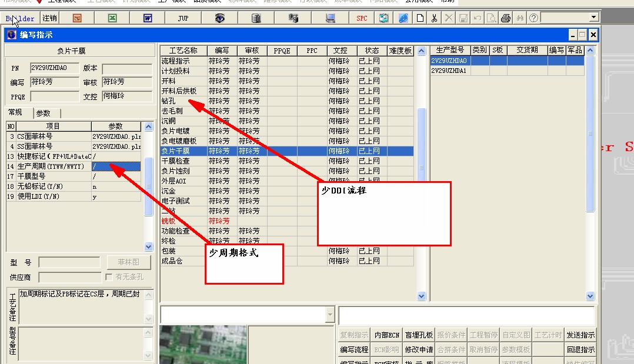The height and width of the screenshot is (364, 634).
Task: Click the 生产周期 parameter value cell
Action: tap(116, 166)
